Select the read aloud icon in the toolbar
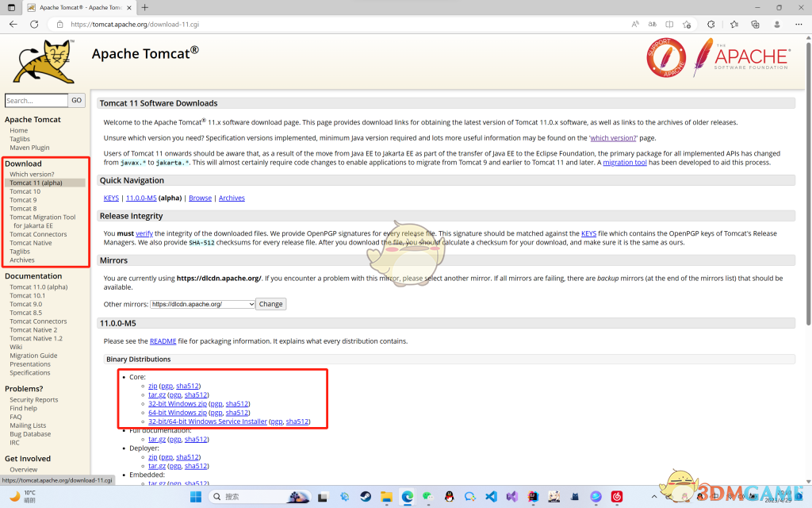Screen dimensions: 812x508 pyautogui.click(x=635, y=25)
